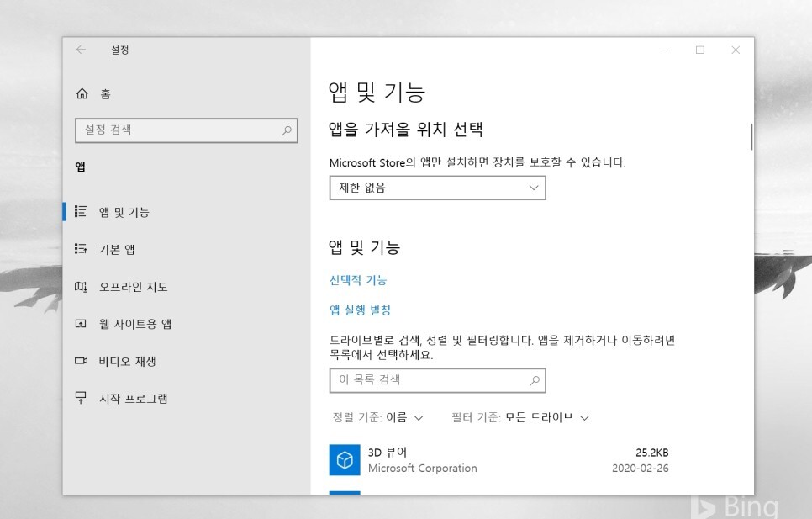
Task: Click the 2020-02-26 install date
Action: (x=640, y=469)
